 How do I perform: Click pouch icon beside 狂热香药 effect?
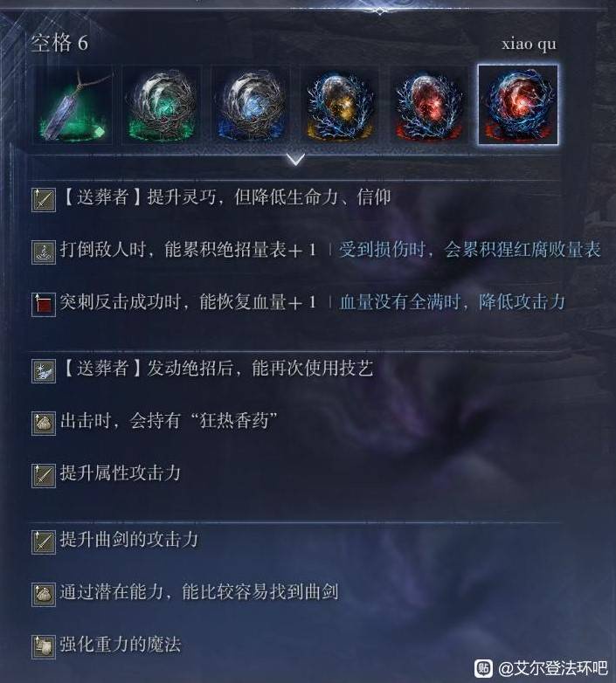tap(44, 424)
